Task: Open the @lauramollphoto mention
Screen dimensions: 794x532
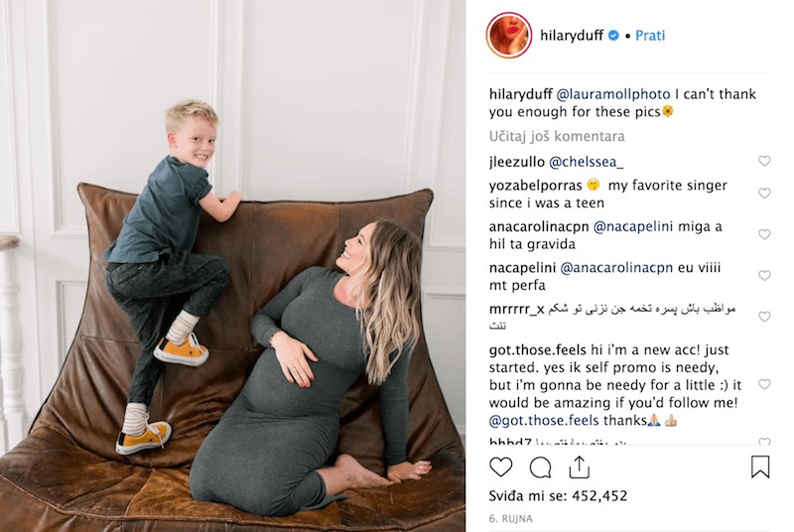Action: click(613, 94)
